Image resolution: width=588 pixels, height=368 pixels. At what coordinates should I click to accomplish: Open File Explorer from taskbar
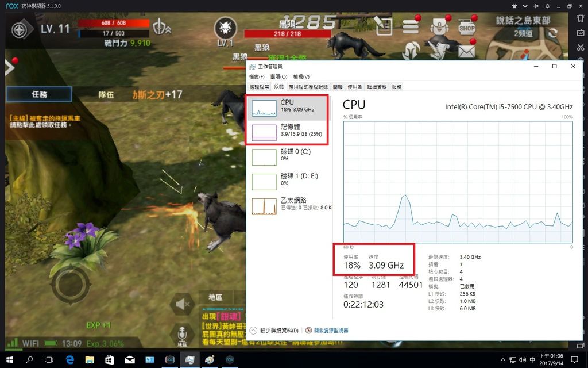coord(90,360)
